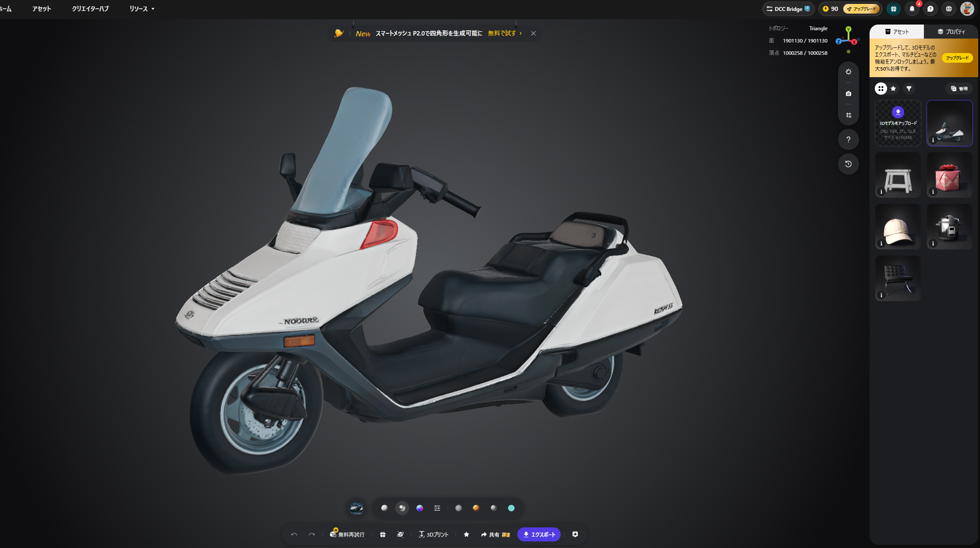Image resolution: width=980 pixels, height=548 pixels.
Task: Click the undo arrow in bottom toolbar
Action: (294, 534)
